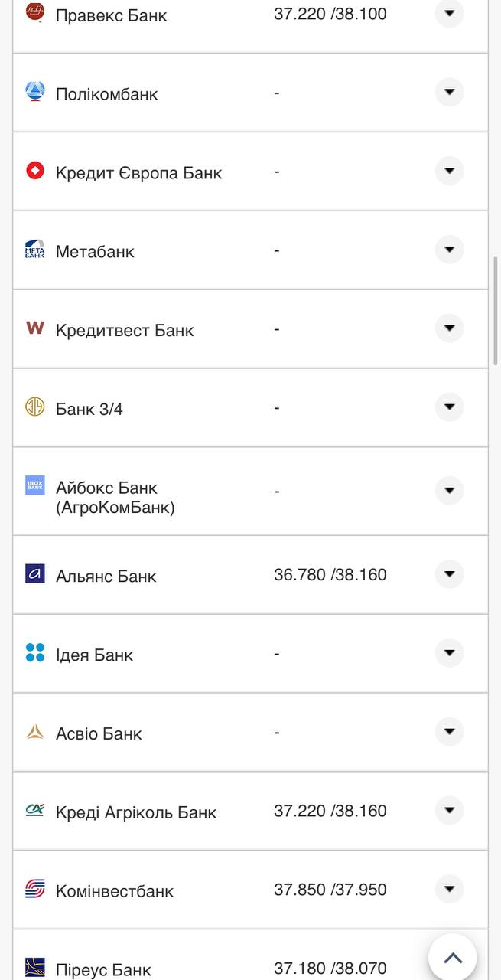
Task: Open the Піреус Банк name link
Action: click(103, 969)
